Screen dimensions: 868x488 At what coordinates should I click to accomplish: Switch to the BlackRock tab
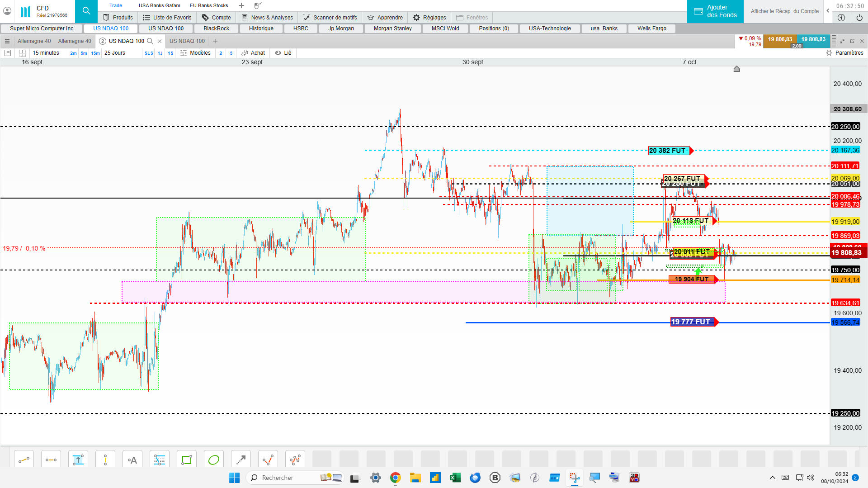pos(217,28)
